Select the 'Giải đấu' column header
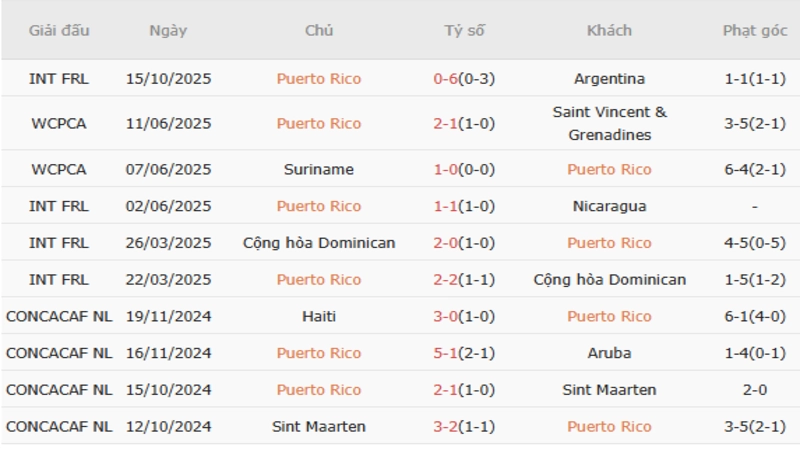This screenshot has width=800, height=450. pos(59,30)
